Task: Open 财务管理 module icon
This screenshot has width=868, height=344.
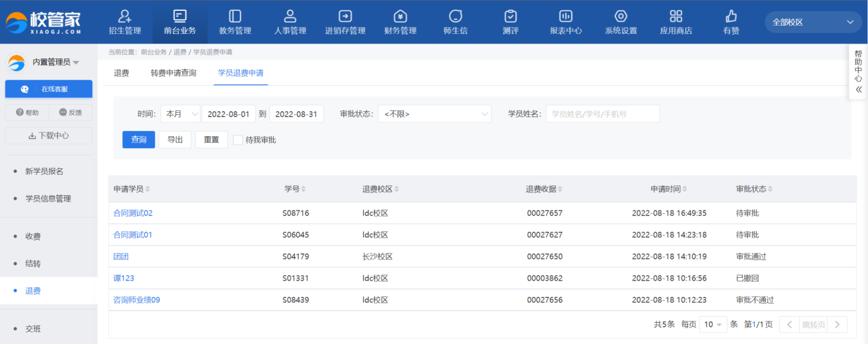Action: (x=400, y=16)
